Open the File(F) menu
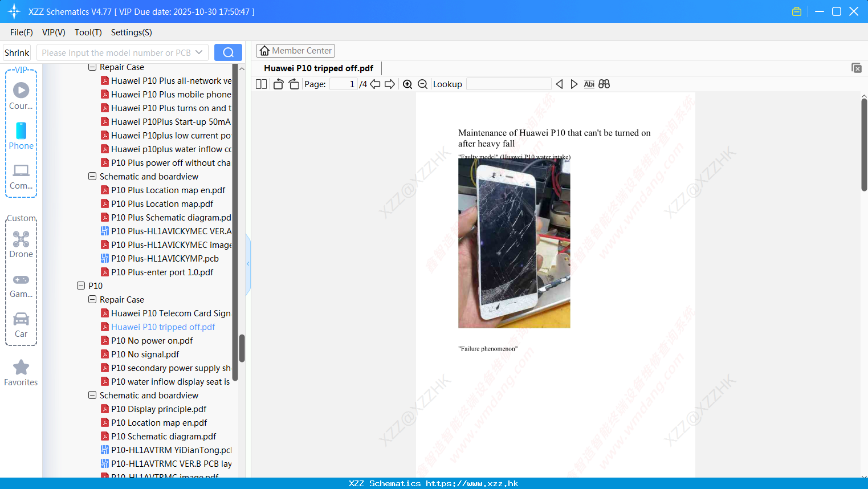 [22, 32]
